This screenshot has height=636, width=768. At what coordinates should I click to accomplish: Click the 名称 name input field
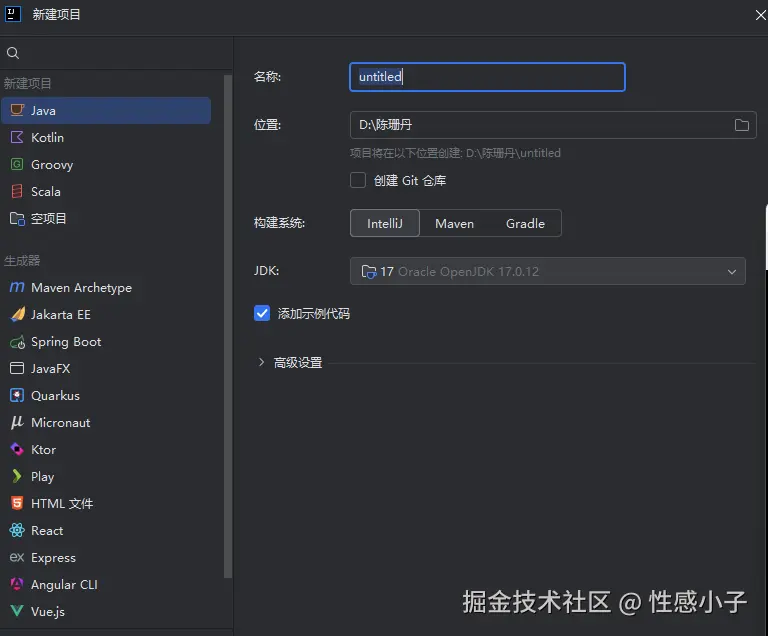(487, 77)
